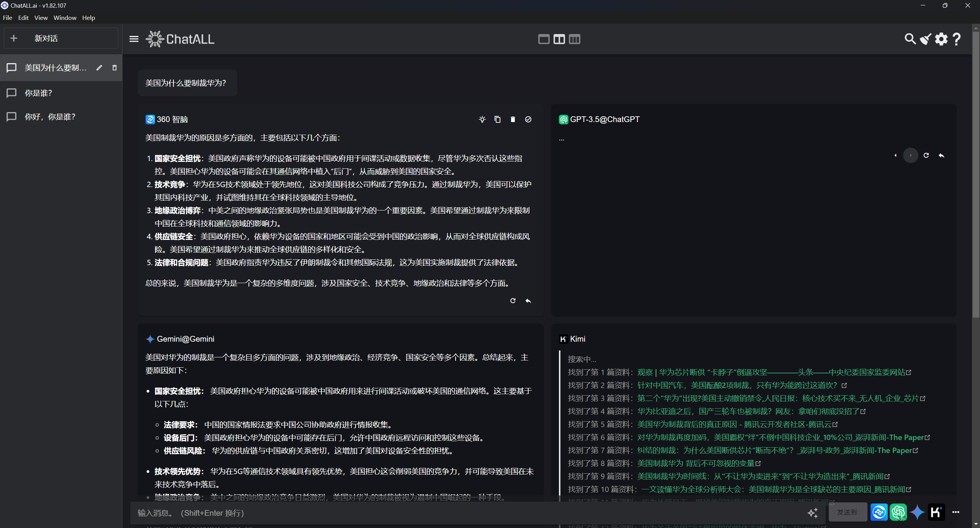Focus the message input field
This screenshot has height=528, width=980.
click(467, 513)
